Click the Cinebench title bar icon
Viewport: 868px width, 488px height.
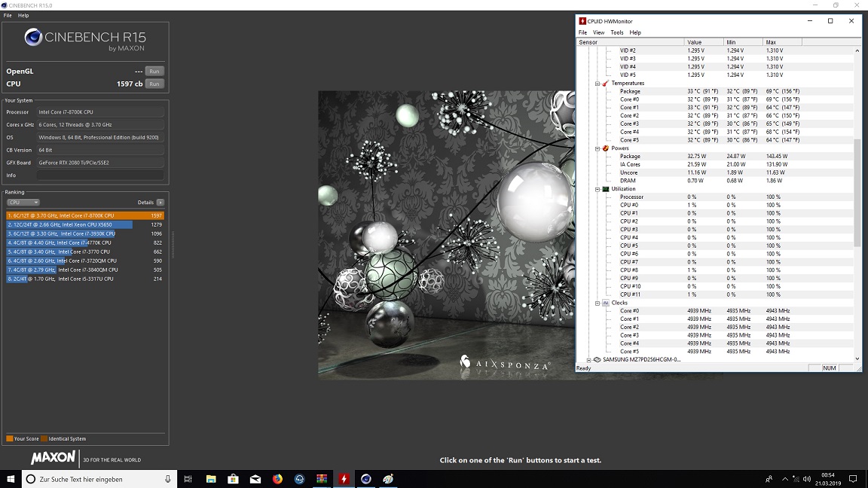(x=5, y=5)
